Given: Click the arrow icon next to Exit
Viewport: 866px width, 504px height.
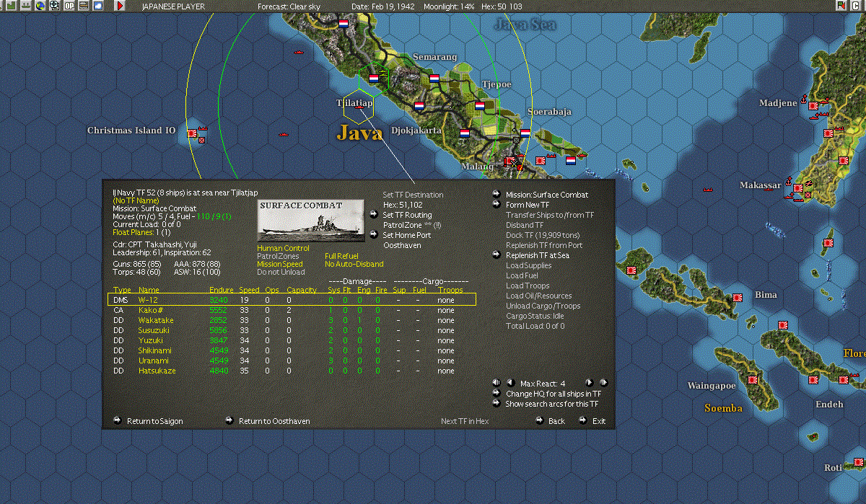Looking at the screenshot, I should tap(583, 420).
